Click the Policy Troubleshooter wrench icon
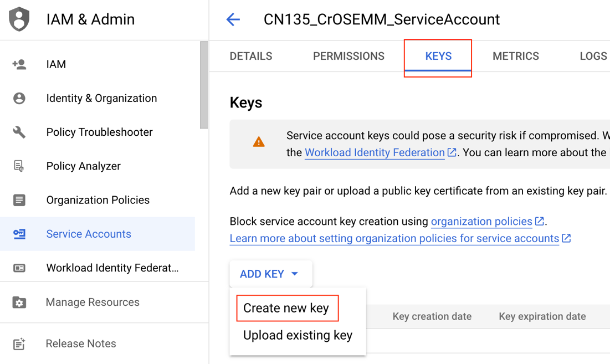The width and height of the screenshot is (610, 364). tap(19, 132)
